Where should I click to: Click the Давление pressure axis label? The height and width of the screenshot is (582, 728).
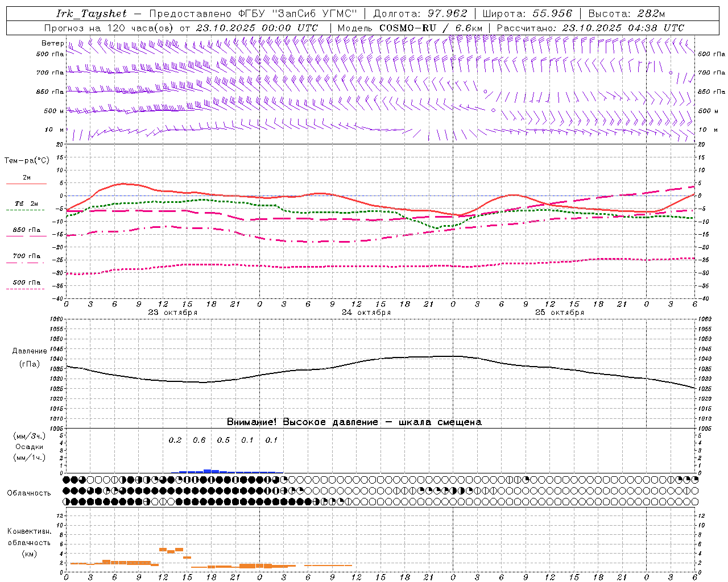click(x=30, y=351)
